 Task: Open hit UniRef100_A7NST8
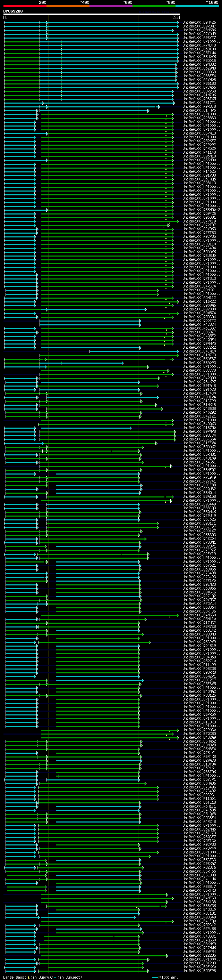199,45
